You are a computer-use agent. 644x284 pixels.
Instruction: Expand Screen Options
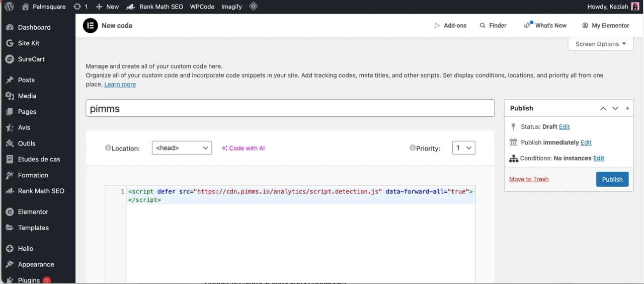[601, 44]
